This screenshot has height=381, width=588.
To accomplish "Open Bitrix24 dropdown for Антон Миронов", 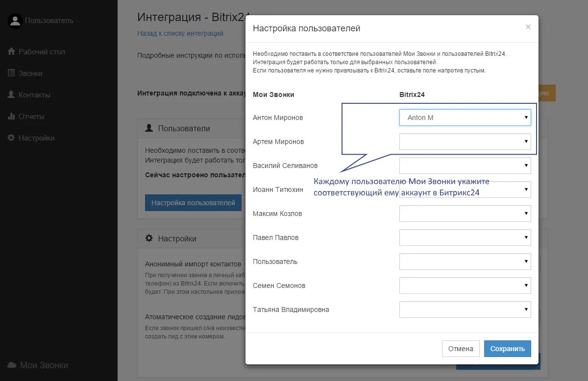I will pyautogui.click(x=465, y=118).
